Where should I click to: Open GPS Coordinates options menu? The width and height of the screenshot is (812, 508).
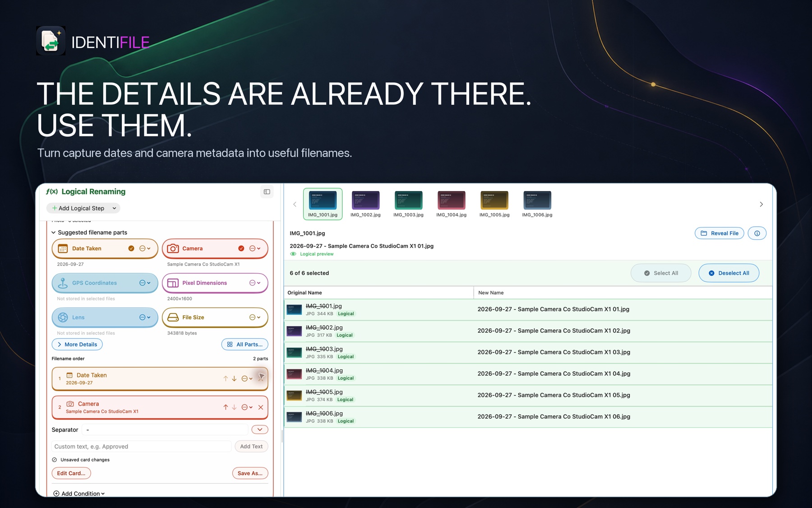145,283
